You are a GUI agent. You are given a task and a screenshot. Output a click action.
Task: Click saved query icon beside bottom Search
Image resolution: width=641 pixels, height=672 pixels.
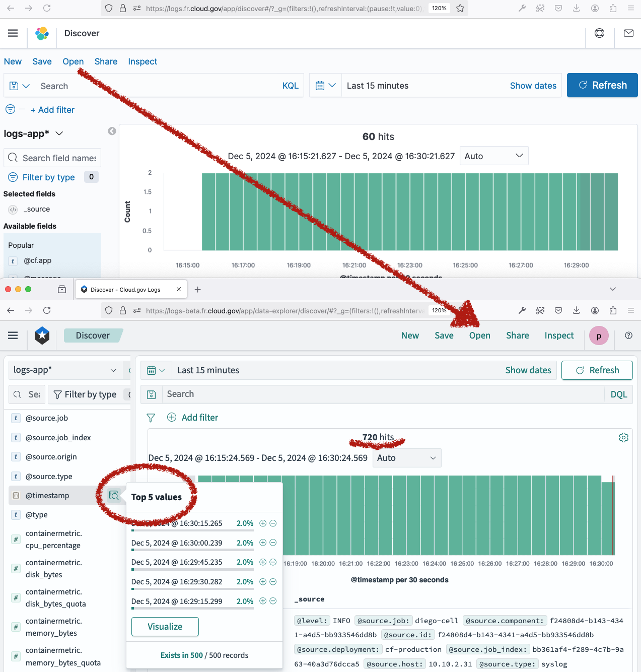click(151, 394)
